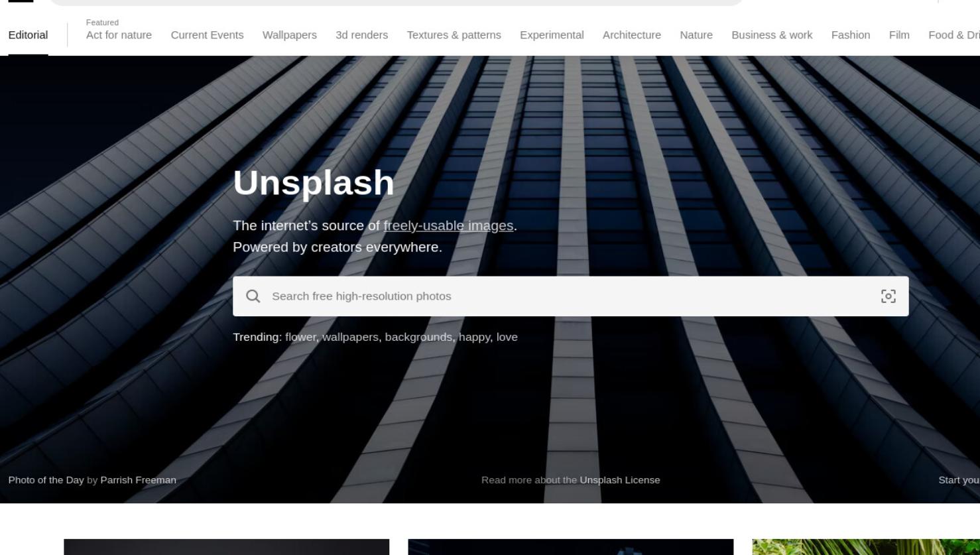Go to Business & work category

point(772,35)
